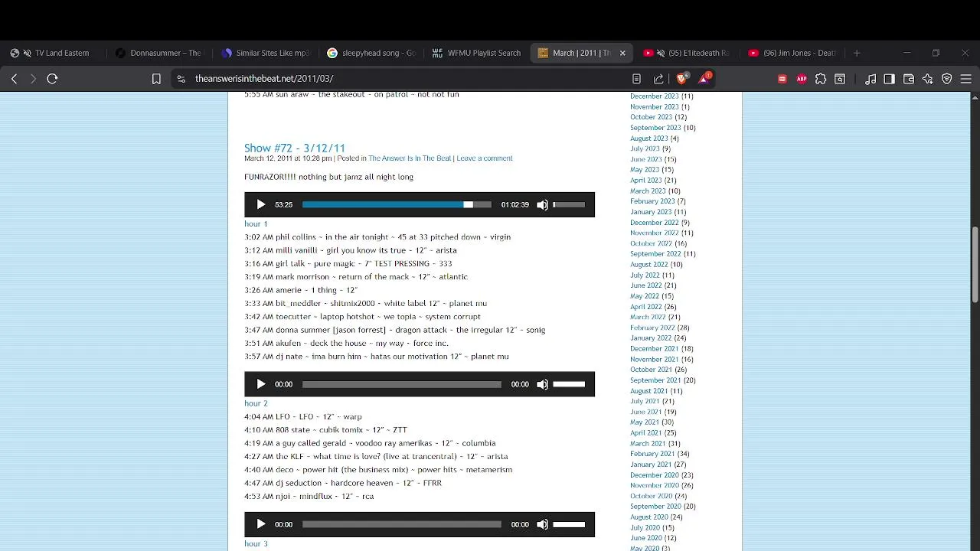Toggle the browser sidebar panel icon
The width and height of the screenshot is (980, 551).
pyautogui.click(x=890, y=79)
